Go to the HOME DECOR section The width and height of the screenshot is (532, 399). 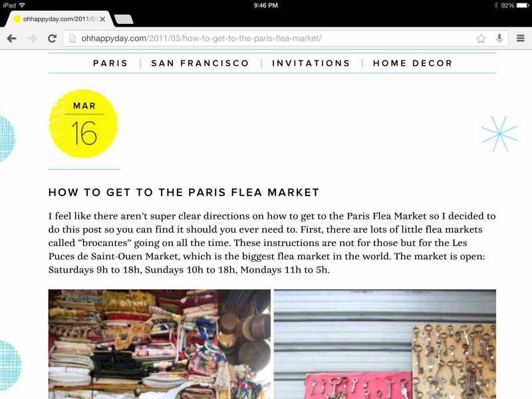(412, 63)
